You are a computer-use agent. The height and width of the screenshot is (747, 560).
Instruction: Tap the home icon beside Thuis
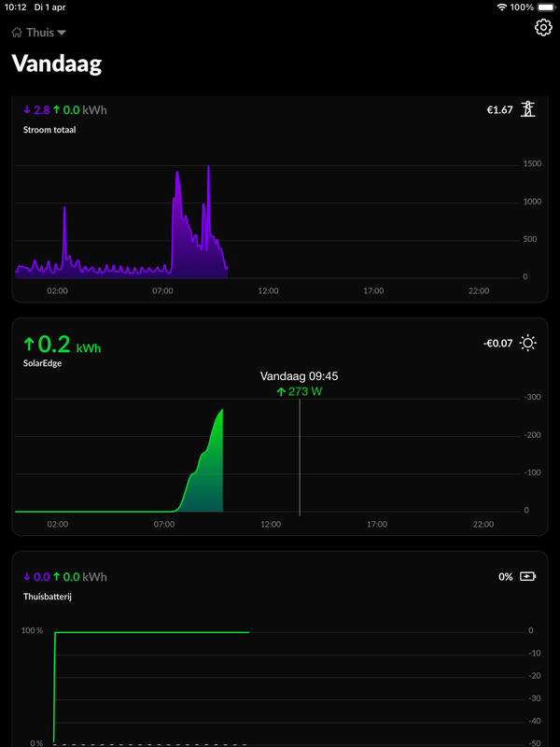tap(17, 33)
